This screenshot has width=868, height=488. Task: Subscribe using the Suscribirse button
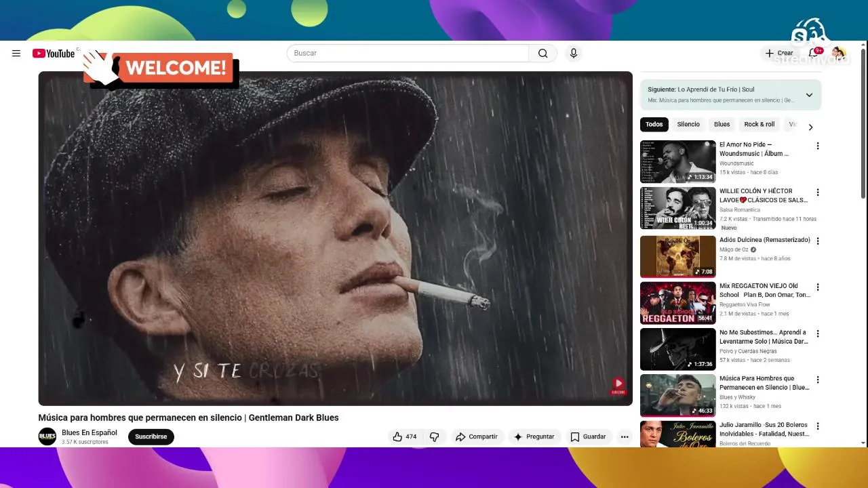[151, 437]
